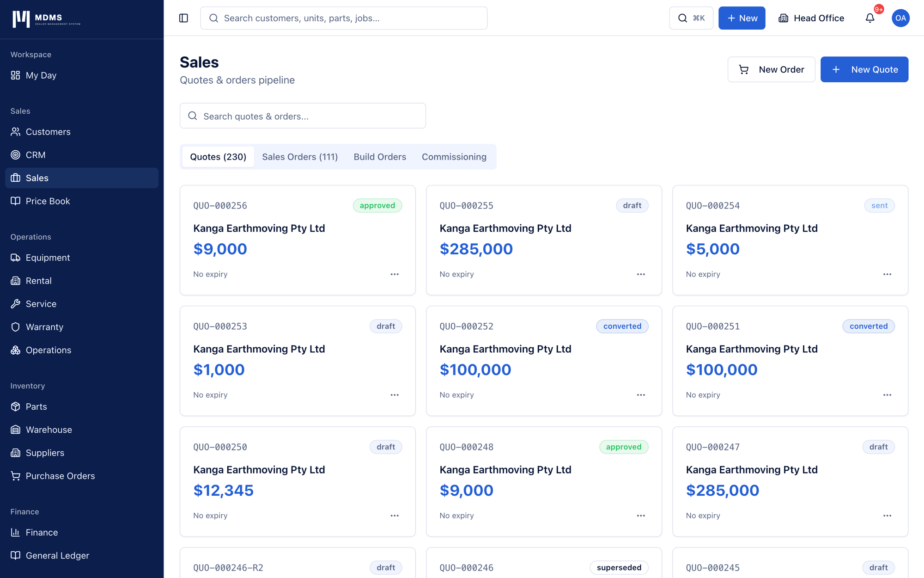Viewport: 924px width, 578px height.
Task: Open the OA user avatar menu
Action: (900, 18)
